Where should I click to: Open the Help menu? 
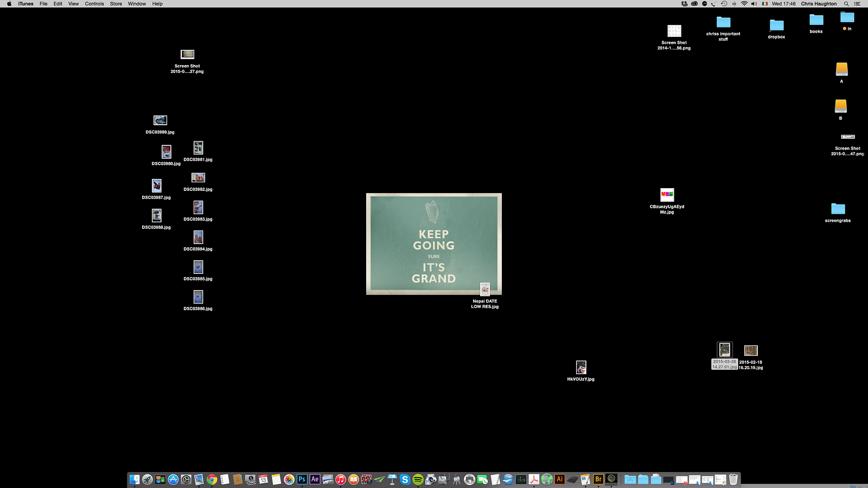pos(157,4)
